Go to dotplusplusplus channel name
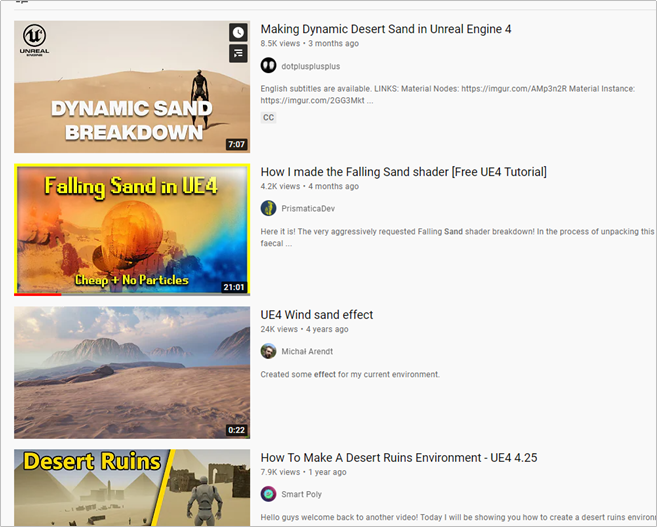The width and height of the screenshot is (657, 527). pyautogui.click(x=310, y=66)
